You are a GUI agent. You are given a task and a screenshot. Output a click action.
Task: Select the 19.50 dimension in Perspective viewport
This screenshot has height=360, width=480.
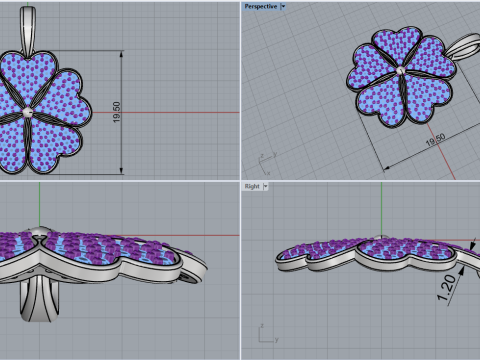tap(435, 140)
